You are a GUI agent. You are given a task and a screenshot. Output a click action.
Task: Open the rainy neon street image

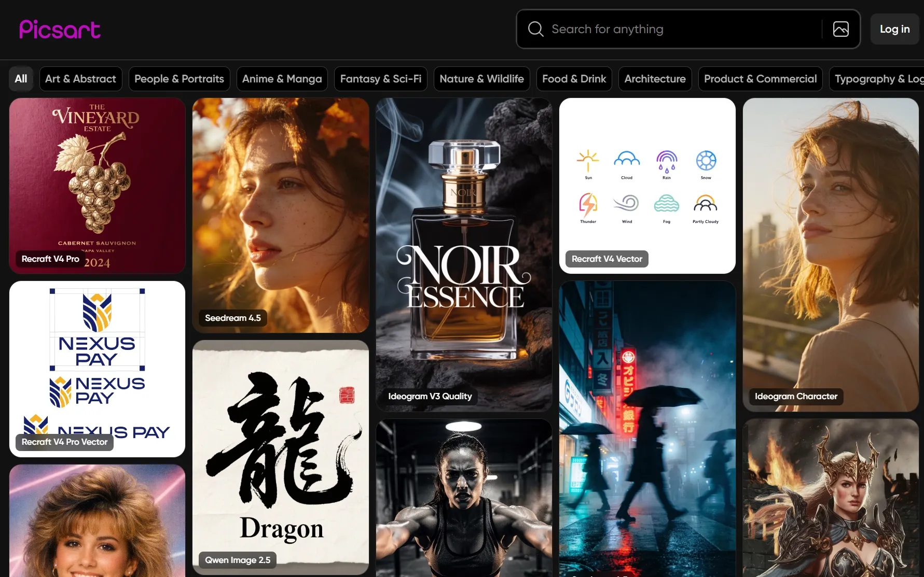tap(647, 429)
